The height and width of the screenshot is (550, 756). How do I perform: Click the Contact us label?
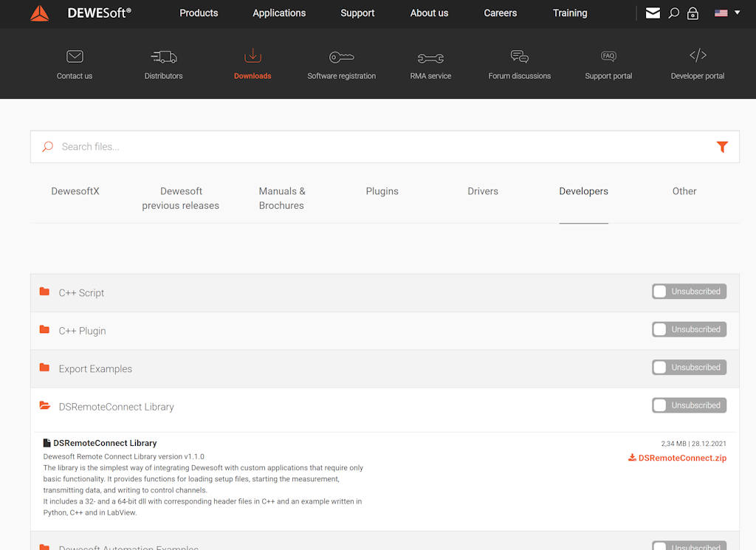pyautogui.click(x=75, y=76)
